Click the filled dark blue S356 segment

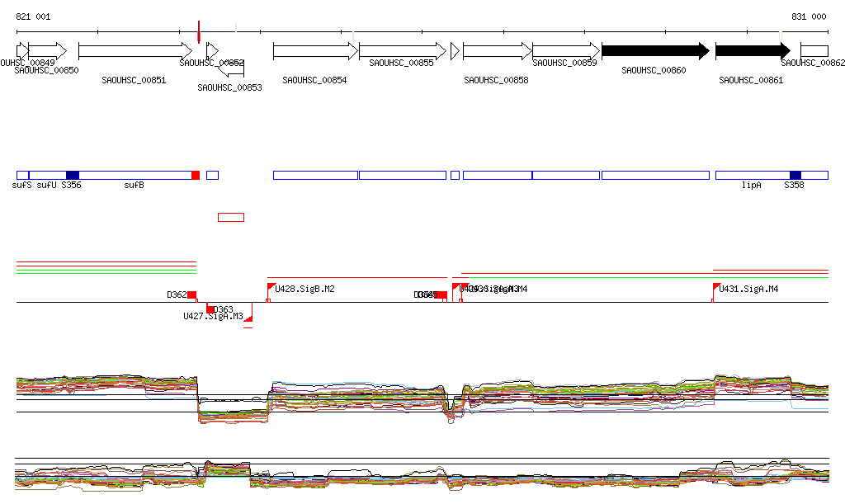pos(73,175)
